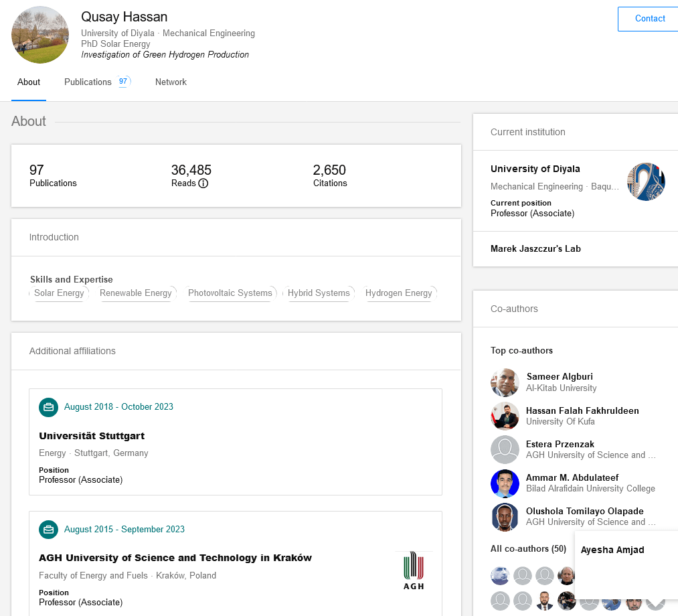Click the University of Diyala logo

[646, 181]
